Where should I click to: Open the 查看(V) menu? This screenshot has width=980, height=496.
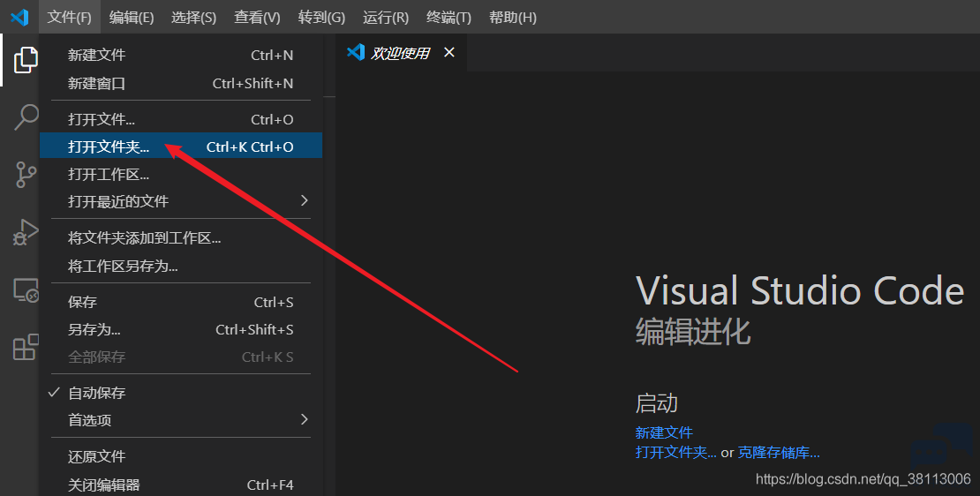(257, 17)
